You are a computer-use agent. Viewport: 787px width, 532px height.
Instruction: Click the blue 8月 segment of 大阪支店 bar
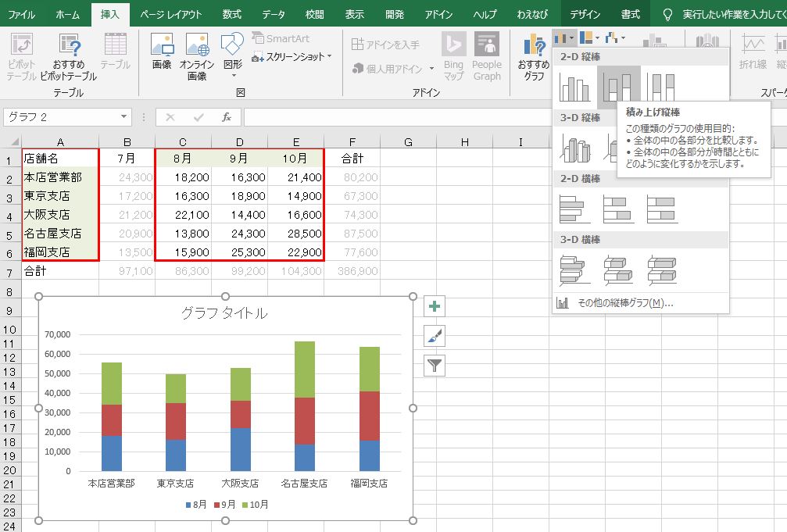(x=240, y=450)
